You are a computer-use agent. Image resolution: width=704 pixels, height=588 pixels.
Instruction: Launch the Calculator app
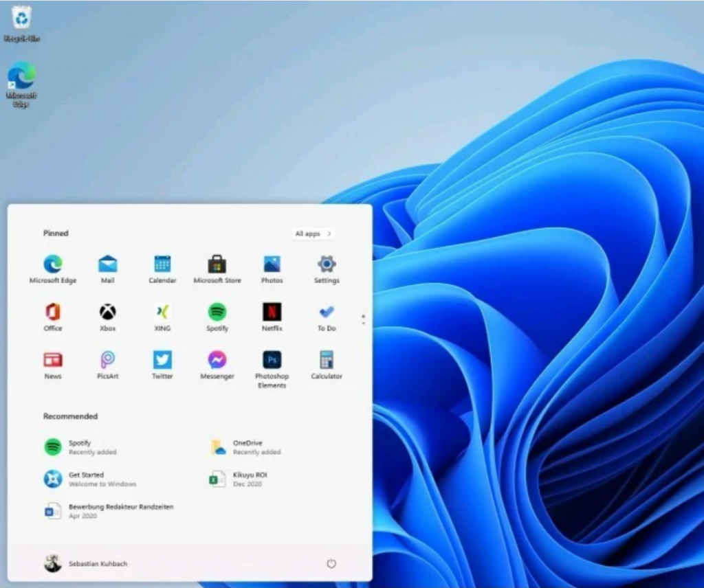pos(327,365)
